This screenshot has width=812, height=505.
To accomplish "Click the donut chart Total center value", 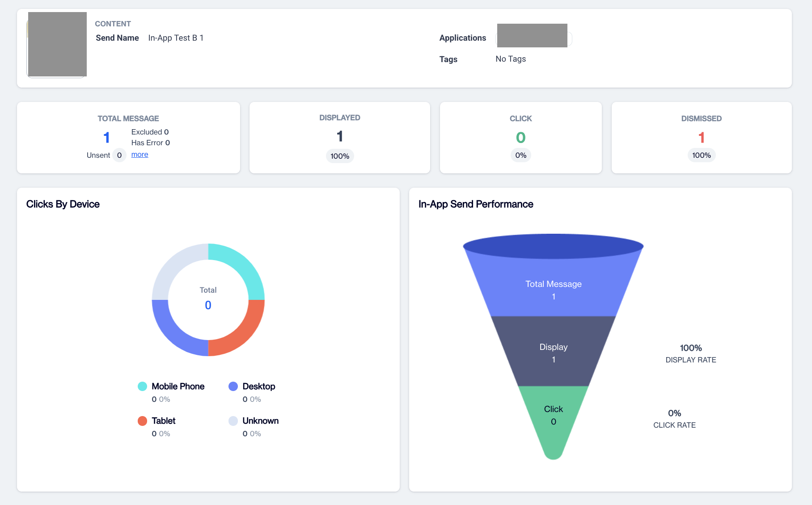I will [x=208, y=305].
